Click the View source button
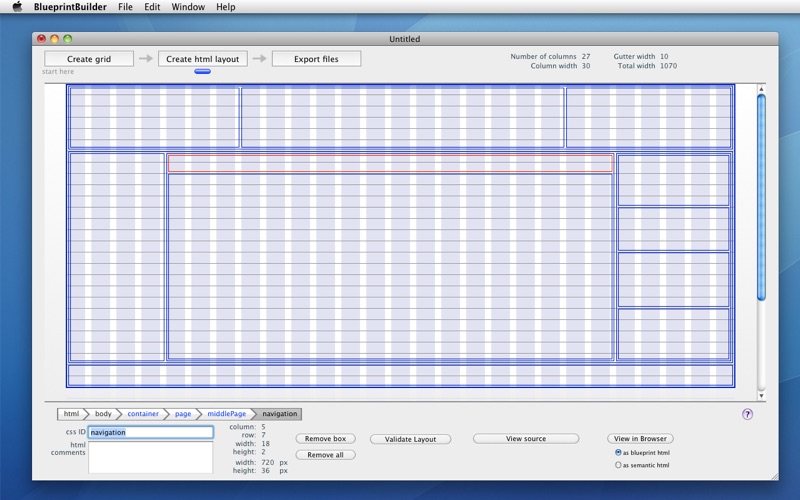Screen dimensions: 800x500 point(526,439)
